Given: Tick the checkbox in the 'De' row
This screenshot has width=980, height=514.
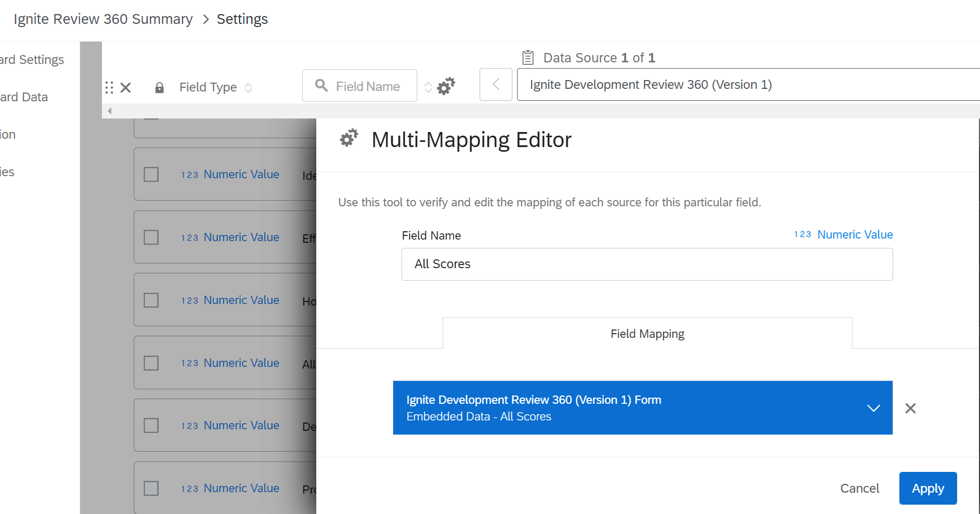Looking at the screenshot, I should coord(151,426).
